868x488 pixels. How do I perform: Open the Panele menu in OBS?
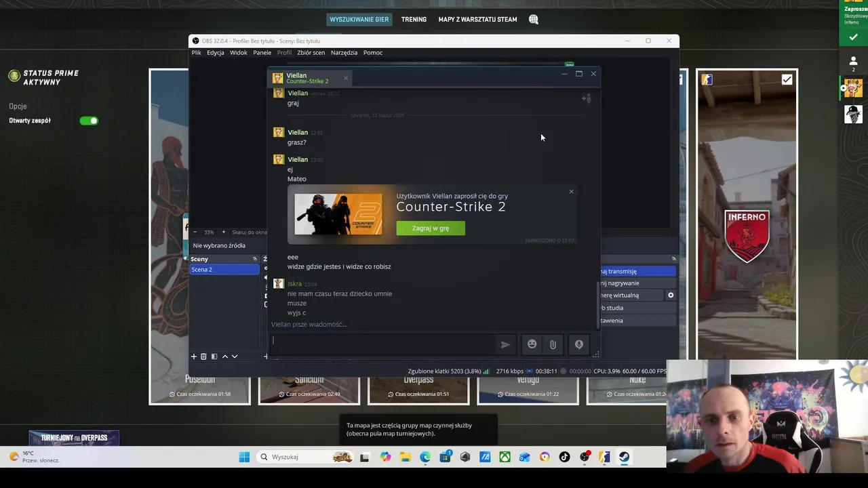tap(262, 53)
